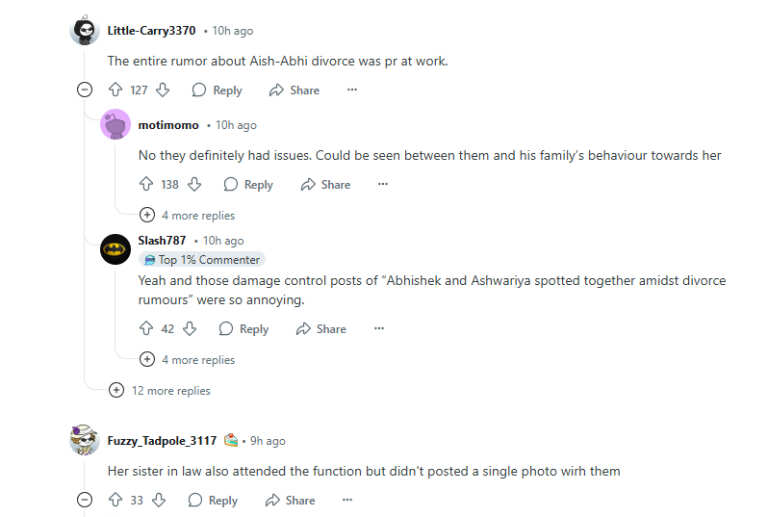The width and height of the screenshot is (768, 517).
Task: Click Slash787's Batman avatar
Action: [116, 249]
